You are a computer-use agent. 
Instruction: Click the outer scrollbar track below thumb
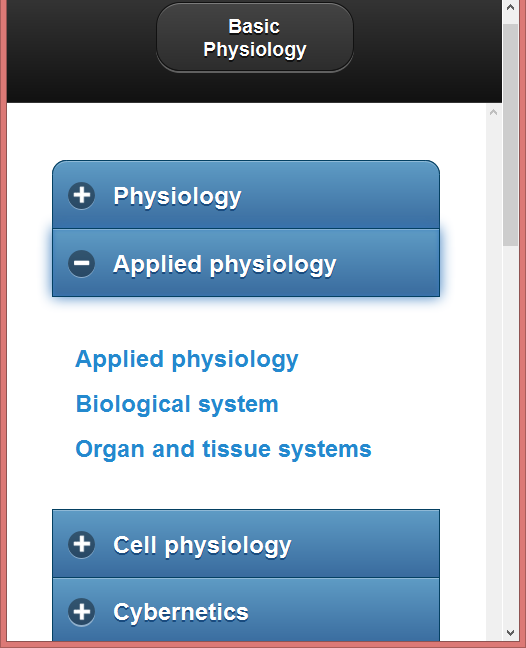click(x=510, y=435)
